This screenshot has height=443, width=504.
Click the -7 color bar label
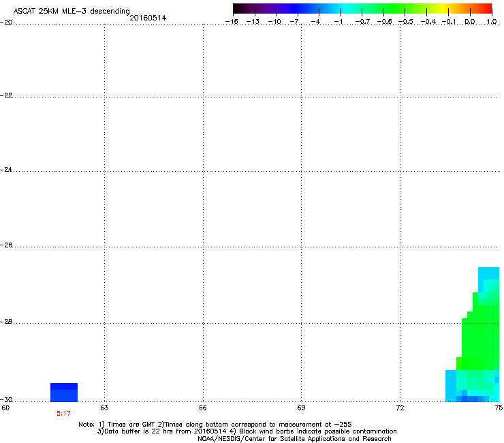tap(294, 22)
